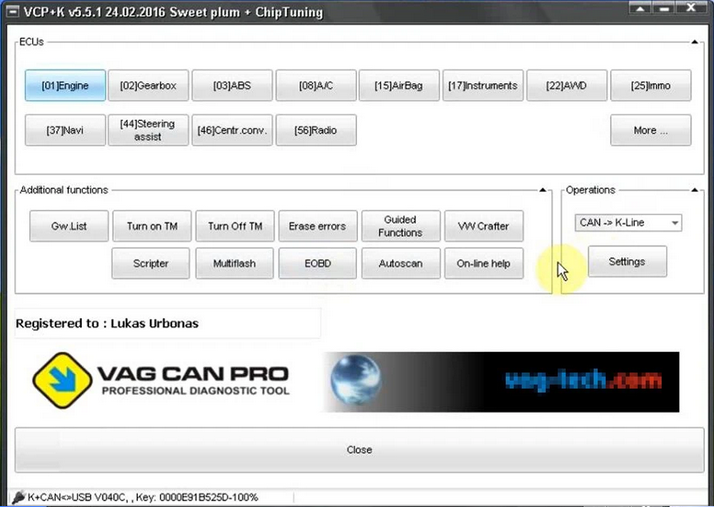Click the More... ECUs button
Image resolution: width=714 pixels, height=507 pixels.
pos(651,130)
